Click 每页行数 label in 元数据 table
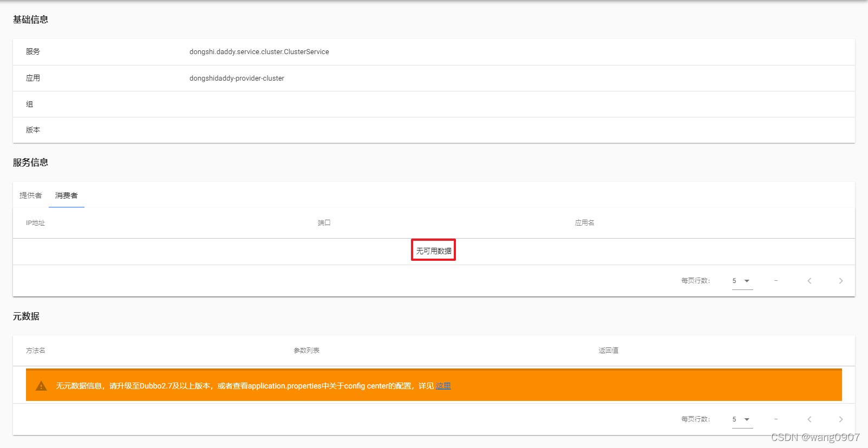Image resolution: width=868 pixels, height=448 pixels. [696, 419]
